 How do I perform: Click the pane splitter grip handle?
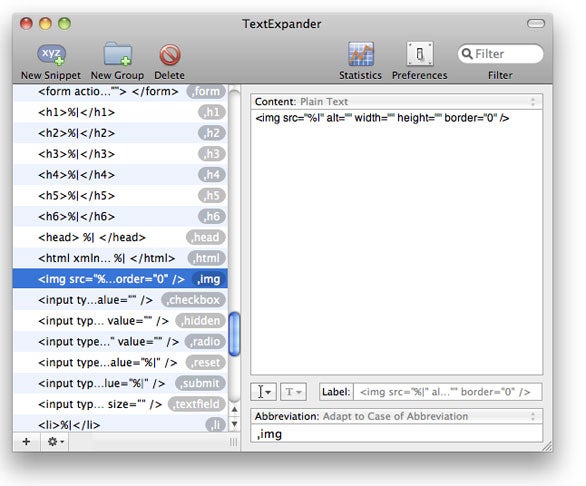pyautogui.click(x=234, y=442)
